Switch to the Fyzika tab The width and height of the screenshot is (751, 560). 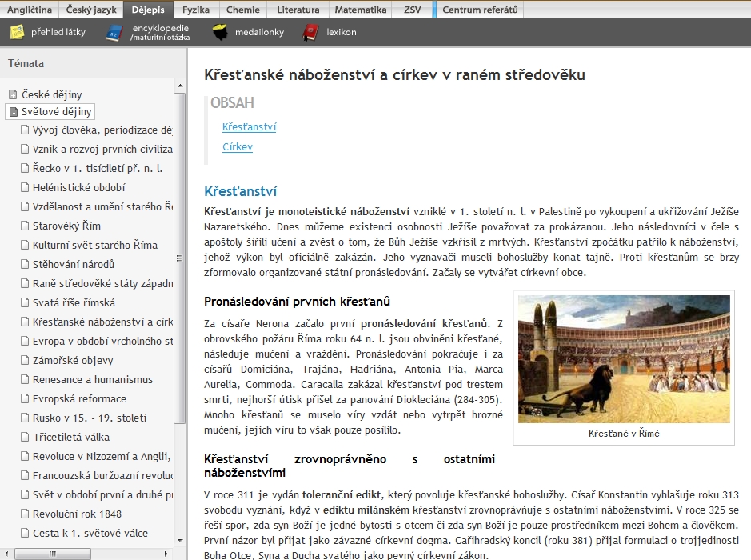(x=196, y=10)
